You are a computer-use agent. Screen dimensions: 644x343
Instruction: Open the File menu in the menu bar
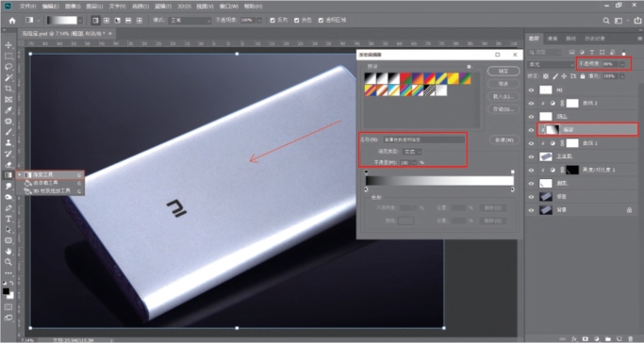(x=27, y=7)
